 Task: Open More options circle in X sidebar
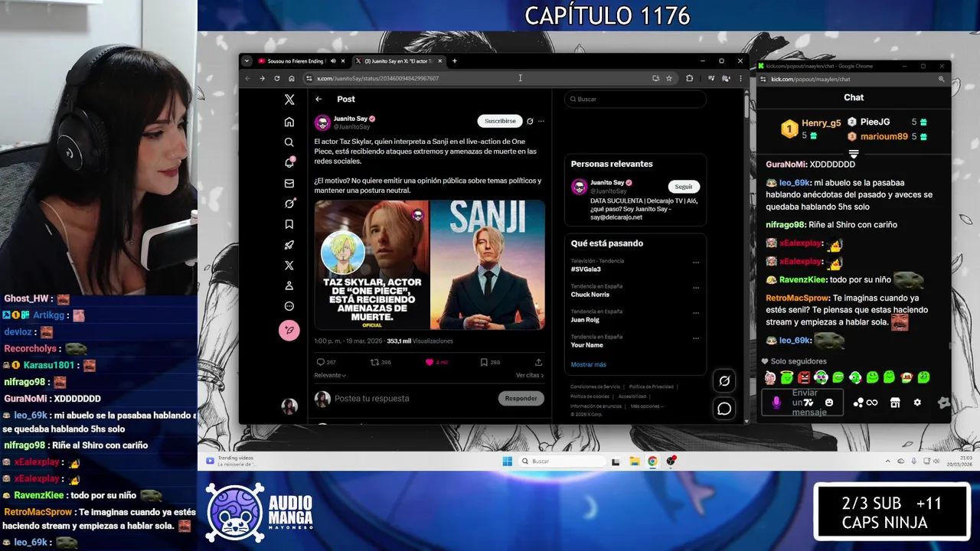[x=289, y=306]
